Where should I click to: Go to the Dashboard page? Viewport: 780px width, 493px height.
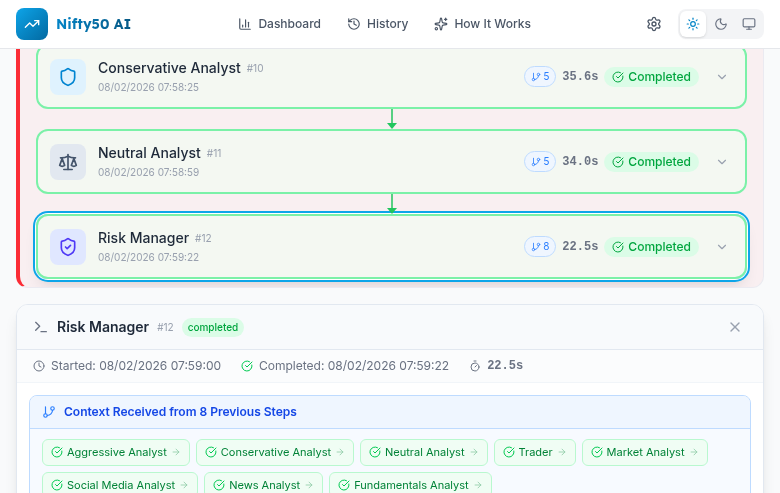point(280,24)
